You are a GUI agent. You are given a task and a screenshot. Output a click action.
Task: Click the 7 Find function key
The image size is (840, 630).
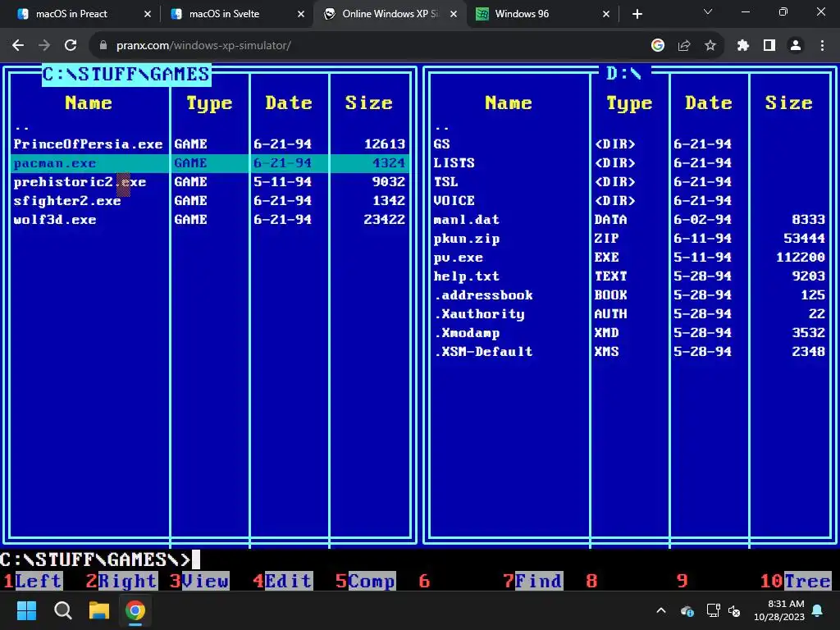(x=533, y=581)
